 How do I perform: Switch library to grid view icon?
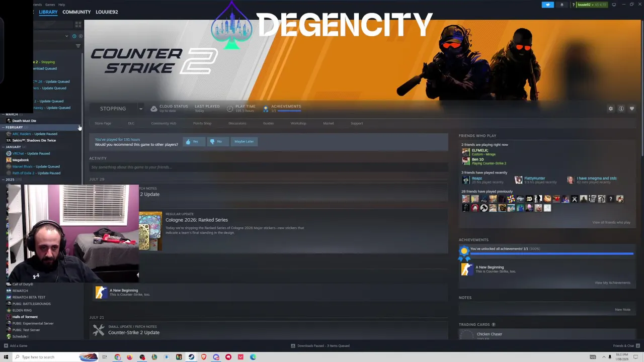click(x=78, y=24)
